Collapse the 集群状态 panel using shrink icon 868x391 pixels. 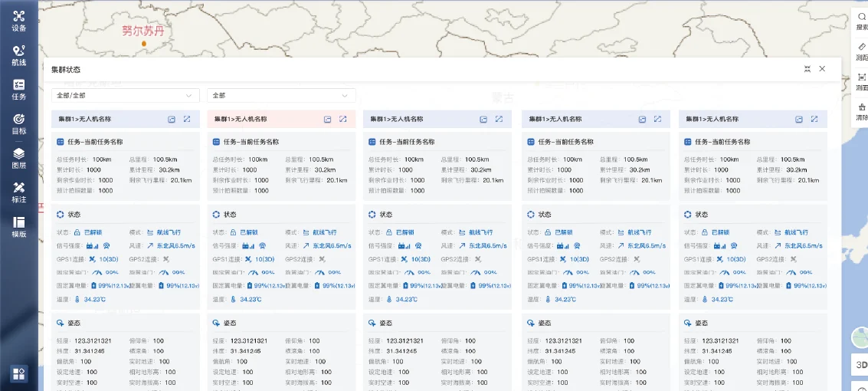807,69
